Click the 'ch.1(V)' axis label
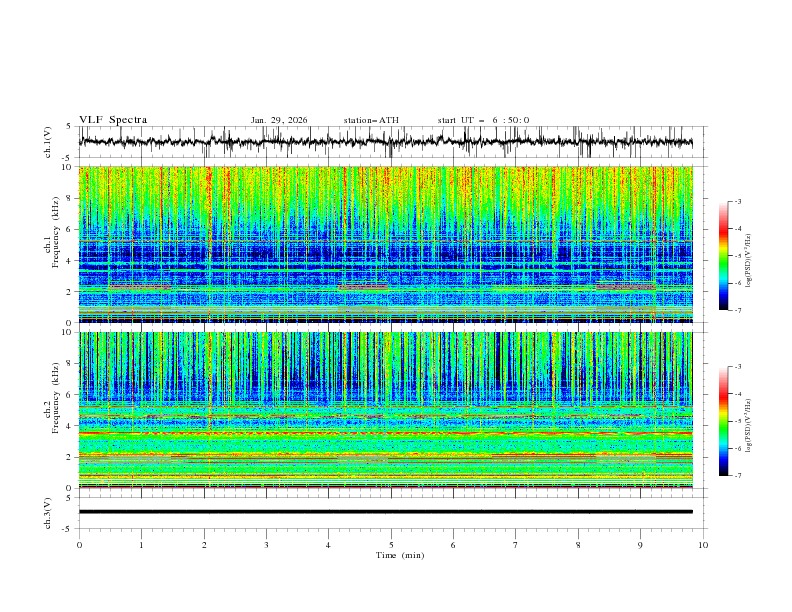This screenshot has height=612, width=792. [x=48, y=142]
